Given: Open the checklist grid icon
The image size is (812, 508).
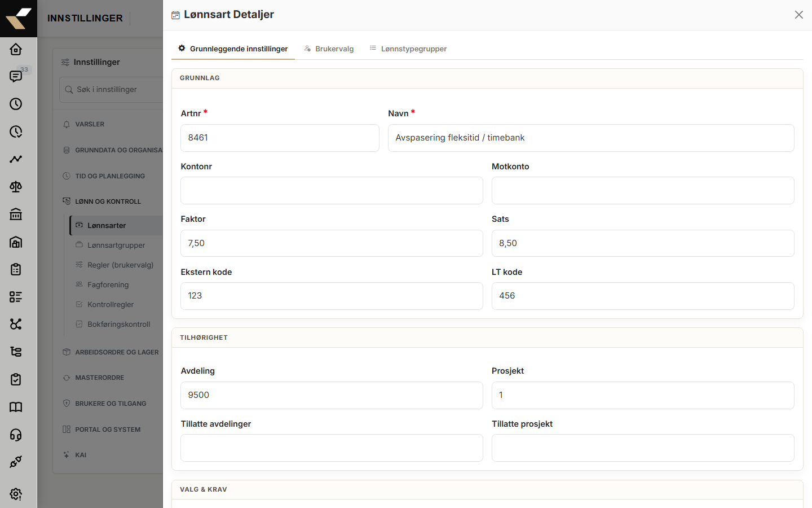Looking at the screenshot, I should (16, 297).
